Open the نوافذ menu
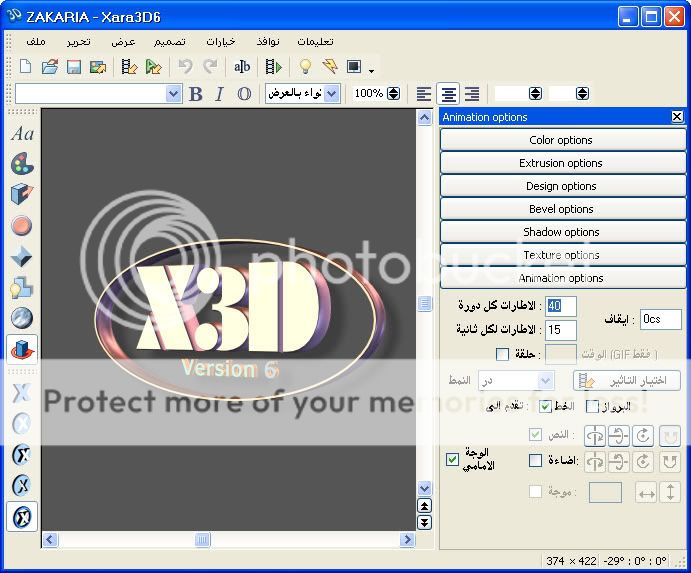 (x=268, y=41)
